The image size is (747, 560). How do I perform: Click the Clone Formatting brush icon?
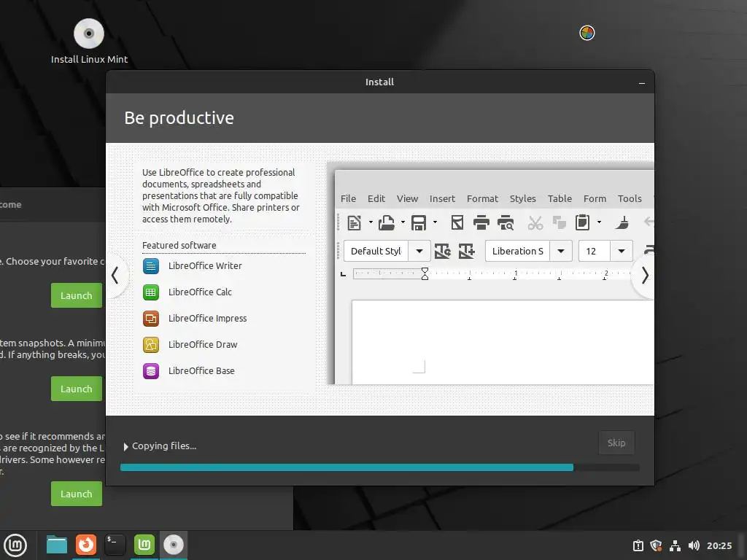[x=622, y=222]
